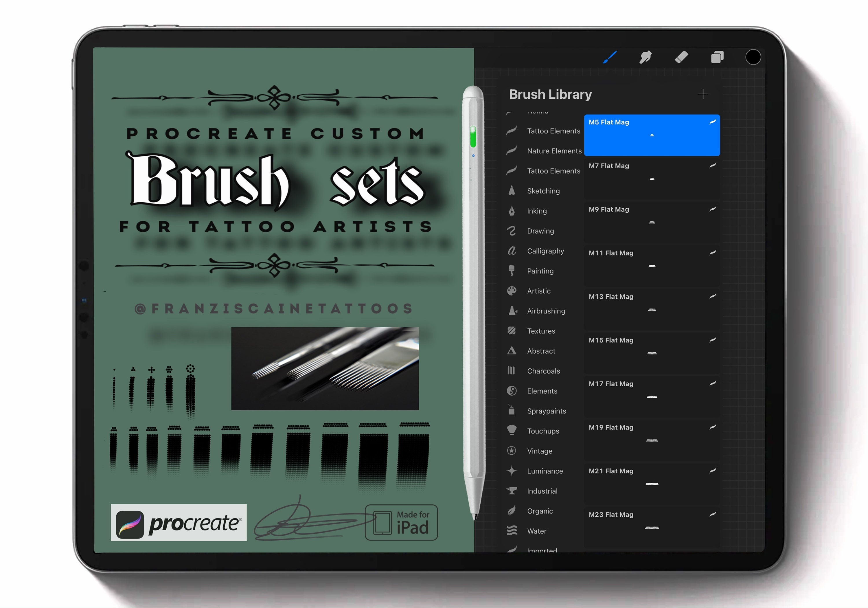The height and width of the screenshot is (608, 868).
Task: Open the Layers panel icon
Action: coord(717,58)
